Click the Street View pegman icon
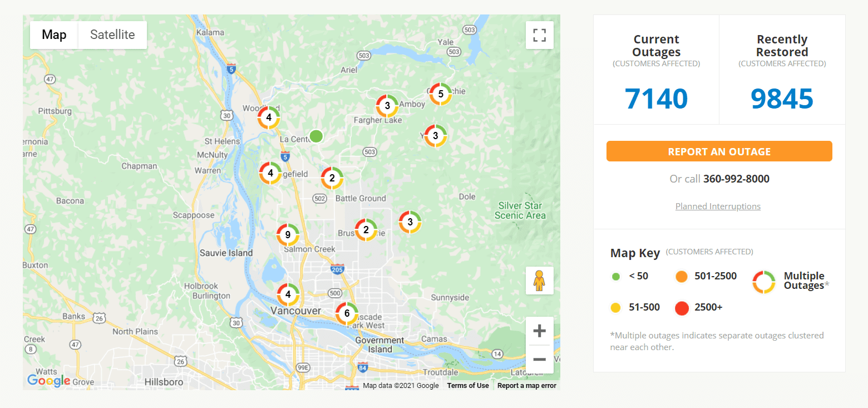868x408 pixels. 539,281
